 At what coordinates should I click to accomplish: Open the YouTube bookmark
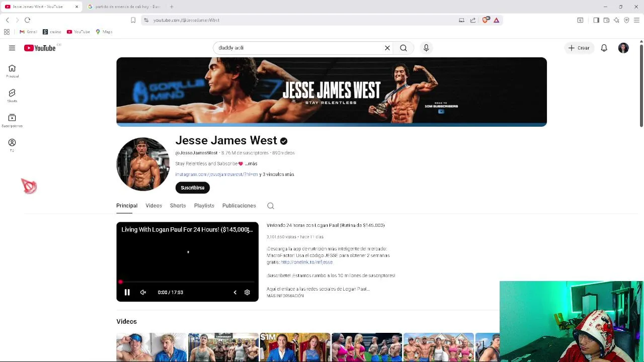pos(78,32)
